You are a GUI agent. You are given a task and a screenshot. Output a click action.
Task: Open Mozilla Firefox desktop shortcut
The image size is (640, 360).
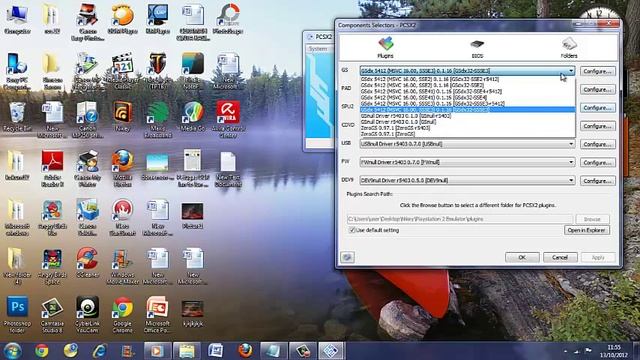click(122, 169)
